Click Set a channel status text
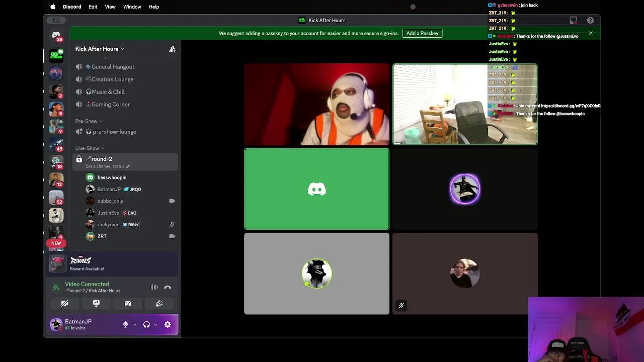Image resolution: width=644 pixels, height=362 pixels. pyautogui.click(x=105, y=166)
